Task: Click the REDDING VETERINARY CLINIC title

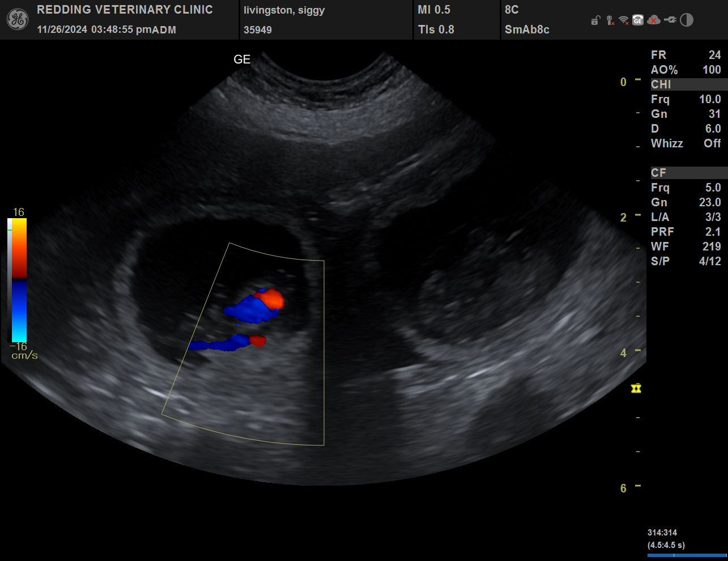Action: [x=125, y=10]
